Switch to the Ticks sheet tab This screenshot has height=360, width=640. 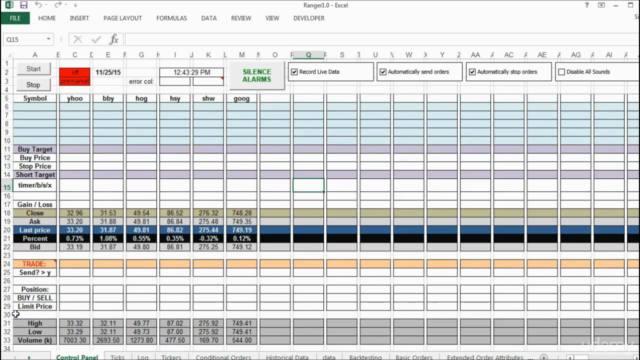click(118, 357)
